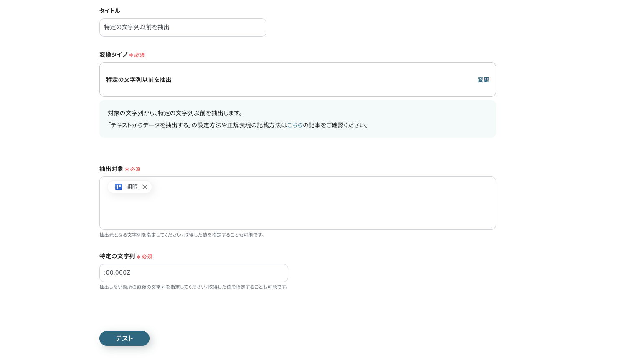The image size is (644, 358).
Task: Click the 変換タイプ required field label
Action: [113, 55]
